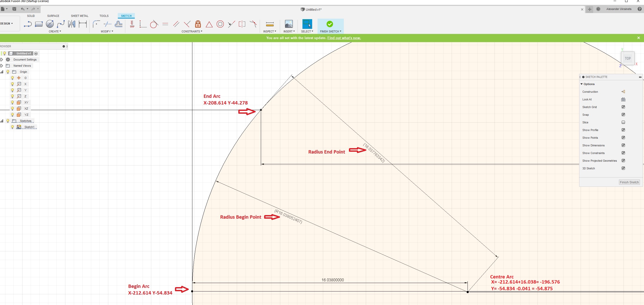
Task: Open the 'Find out what's new' link
Action: tap(344, 38)
